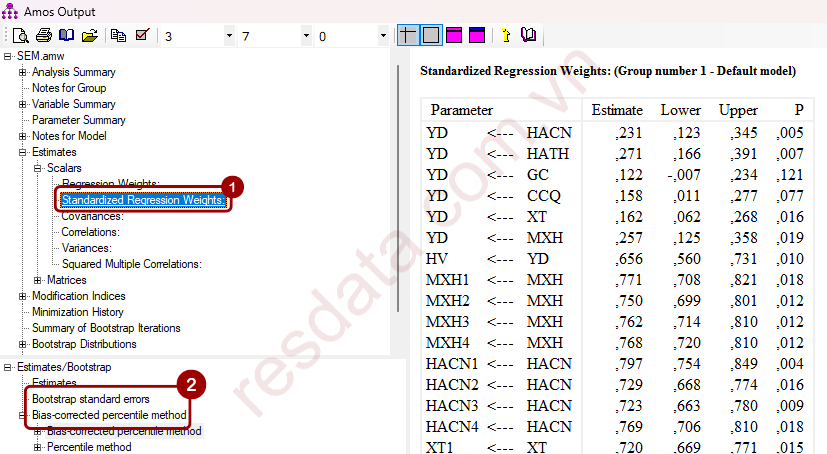Click the Print Preview toolbar icon
827x454 pixels.
pyautogui.click(x=21, y=36)
